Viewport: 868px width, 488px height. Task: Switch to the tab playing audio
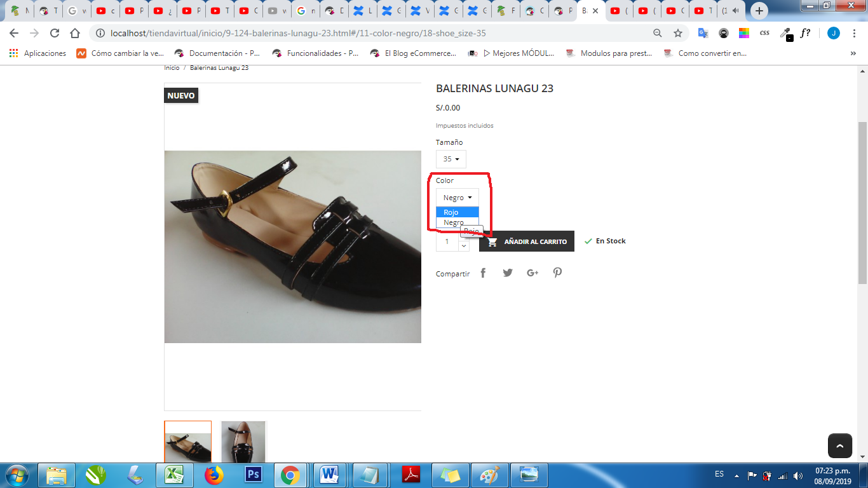tap(731, 11)
